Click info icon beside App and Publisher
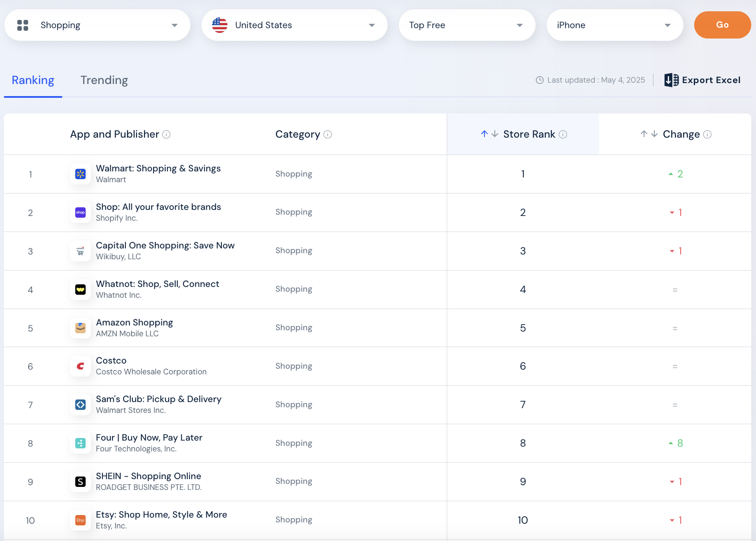Viewport: 756px width, 541px height. (167, 135)
